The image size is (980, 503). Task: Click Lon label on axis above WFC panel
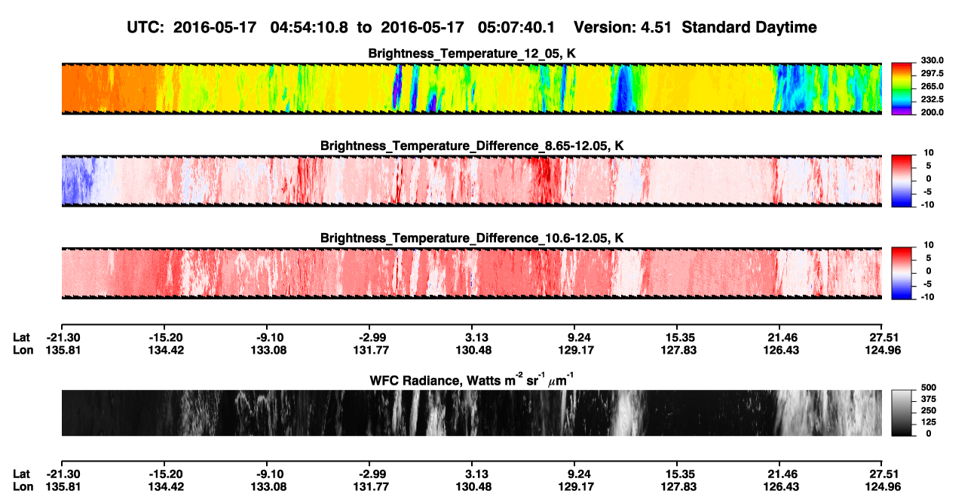pyautogui.click(x=23, y=351)
